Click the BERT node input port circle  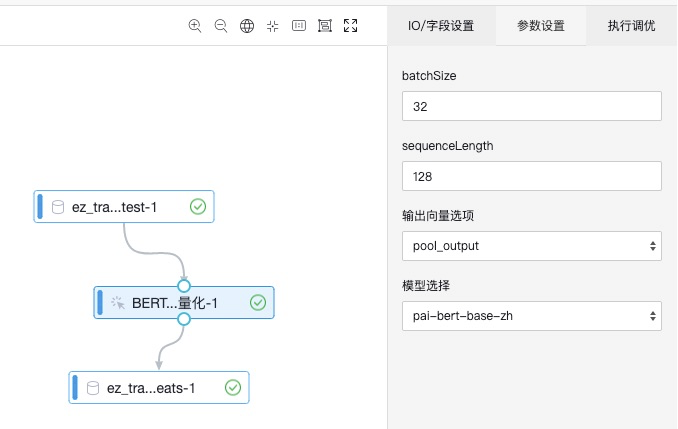tap(183, 286)
